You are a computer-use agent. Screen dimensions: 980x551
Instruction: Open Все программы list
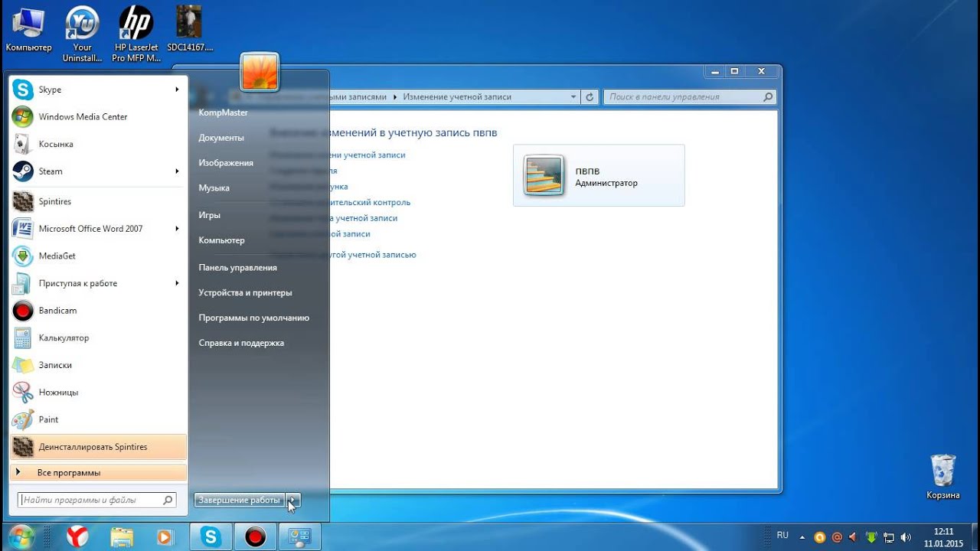click(x=98, y=473)
